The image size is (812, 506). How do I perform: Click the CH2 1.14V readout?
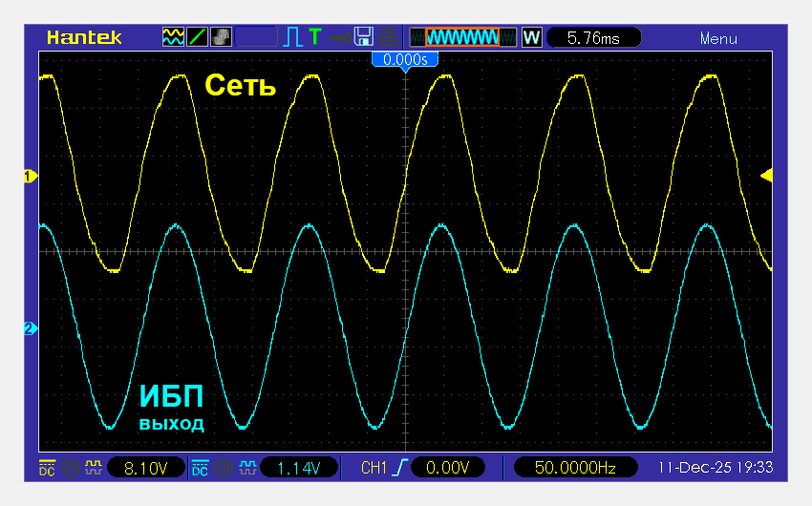(299, 468)
